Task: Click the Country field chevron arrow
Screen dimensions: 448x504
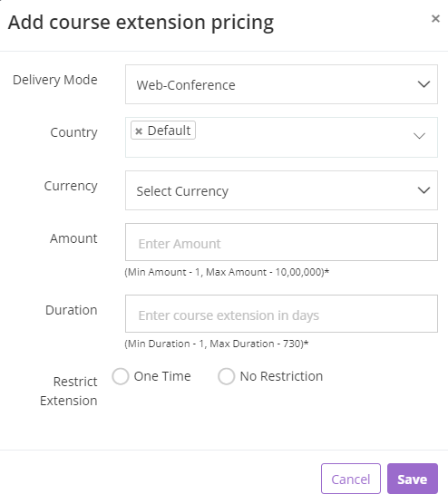Action: (419, 136)
